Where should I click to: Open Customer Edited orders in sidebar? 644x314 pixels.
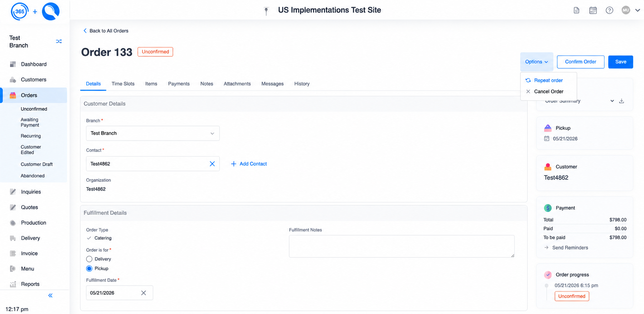click(x=31, y=149)
